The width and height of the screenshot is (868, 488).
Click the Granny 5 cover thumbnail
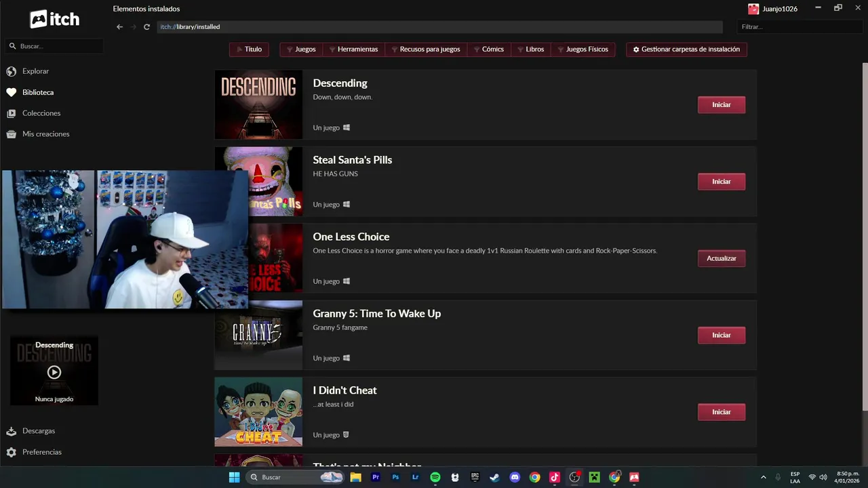click(x=258, y=335)
